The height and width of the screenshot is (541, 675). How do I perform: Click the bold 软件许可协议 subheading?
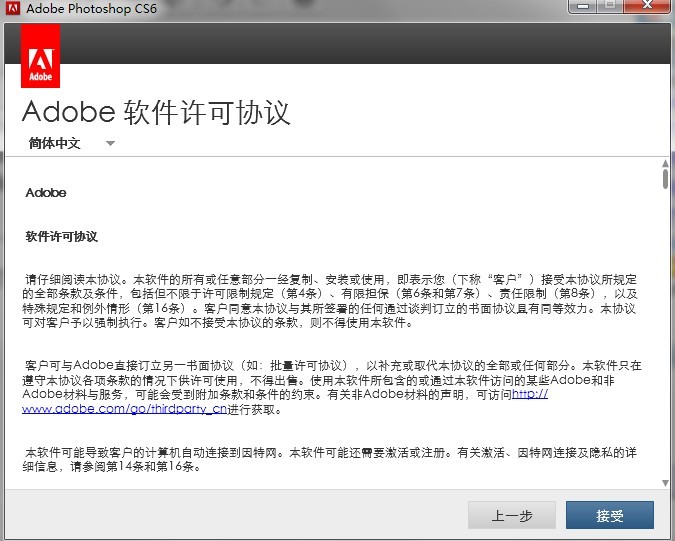(x=62, y=236)
